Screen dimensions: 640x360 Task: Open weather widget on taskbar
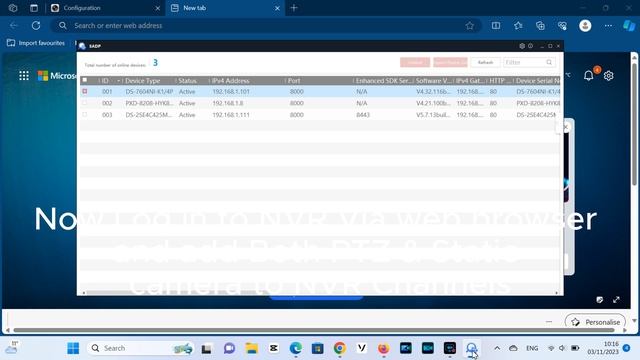pyautogui.click(x=11, y=348)
